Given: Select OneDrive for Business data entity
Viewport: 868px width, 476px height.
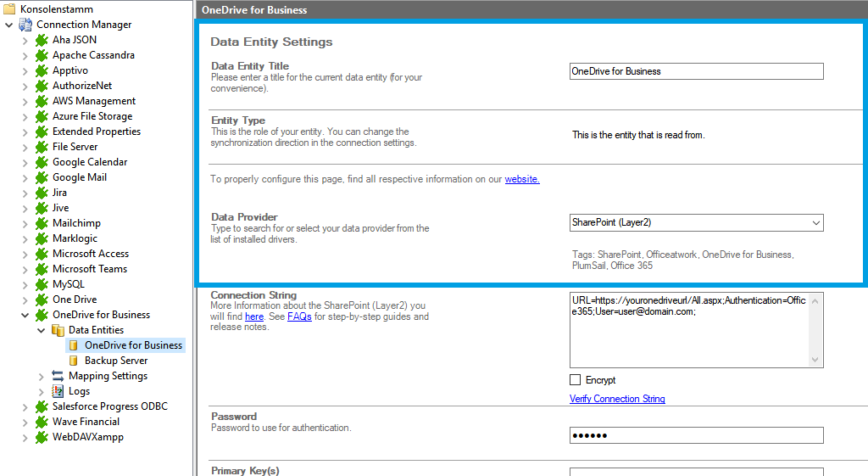Looking at the screenshot, I should (x=133, y=345).
